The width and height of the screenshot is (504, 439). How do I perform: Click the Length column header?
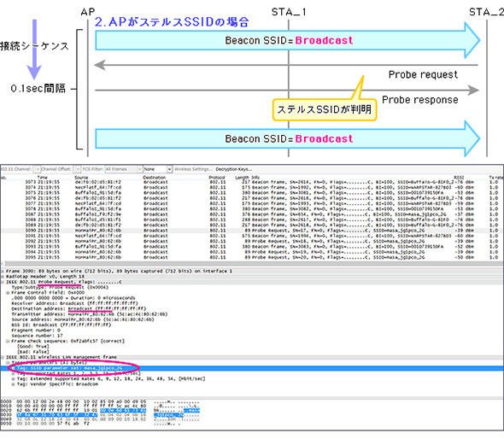tap(242, 178)
